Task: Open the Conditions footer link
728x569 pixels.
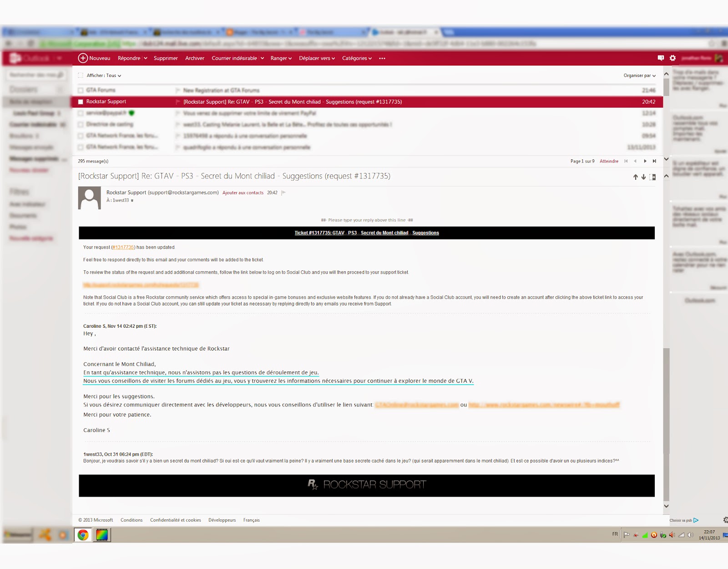Action: coord(131,520)
